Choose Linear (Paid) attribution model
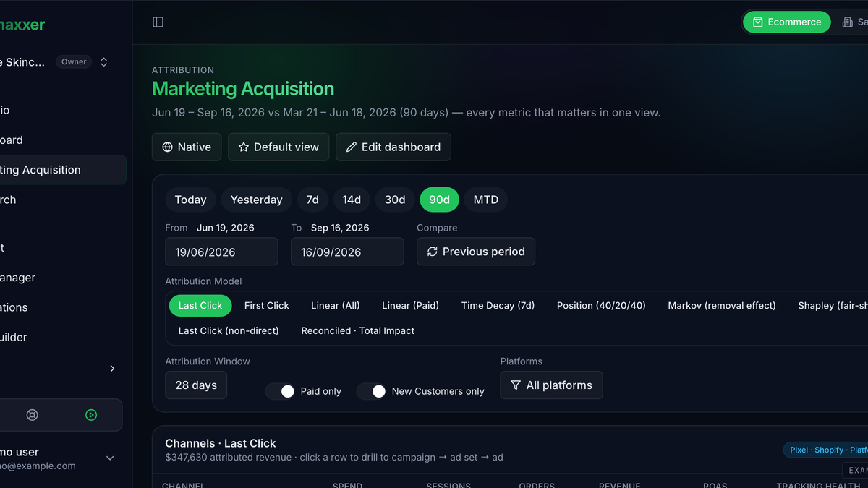The image size is (868, 488). click(x=410, y=305)
